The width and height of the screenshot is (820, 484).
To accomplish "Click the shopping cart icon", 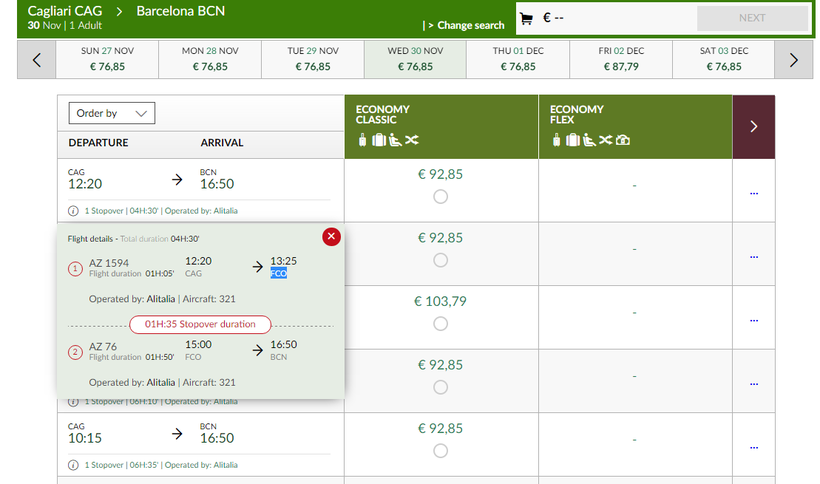I will tap(527, 18).
